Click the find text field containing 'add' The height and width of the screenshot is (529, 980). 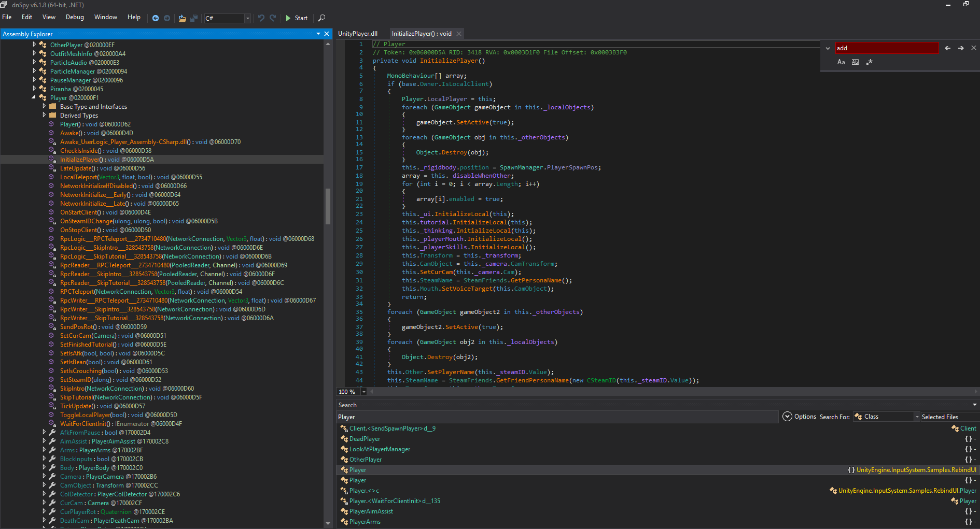pos(887,48)
